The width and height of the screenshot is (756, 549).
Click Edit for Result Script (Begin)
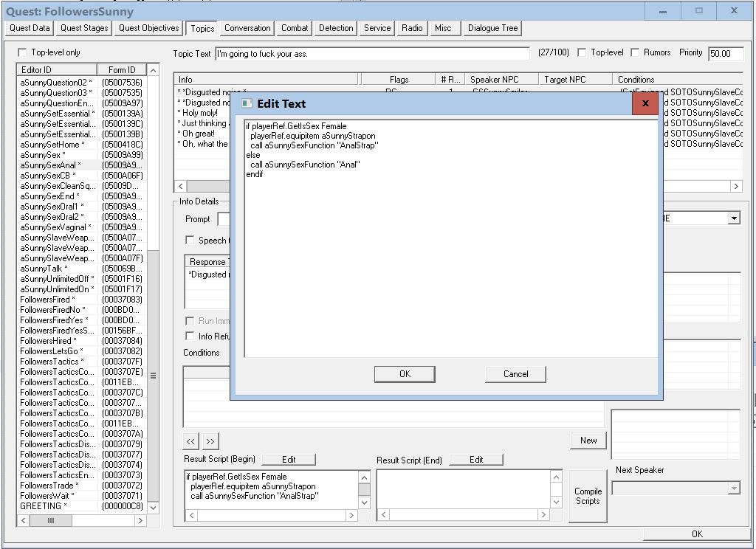coord(289,460)
